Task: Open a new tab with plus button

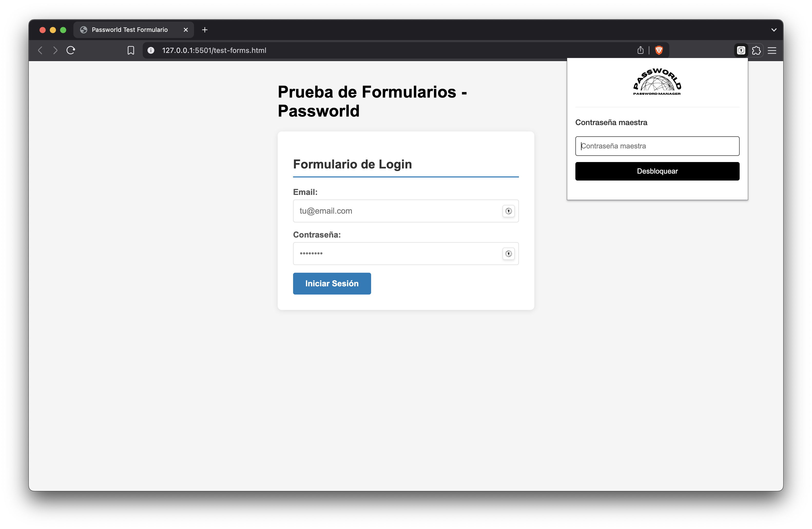Action: [205, 30]
